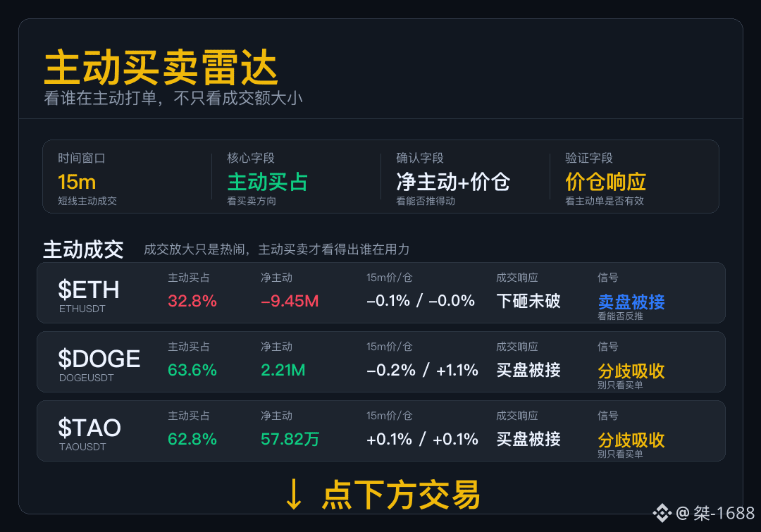Click the 分歧吸收 signal in DOGE row
761x532 pixels.
pyautogui.click(x=631, y=371)
